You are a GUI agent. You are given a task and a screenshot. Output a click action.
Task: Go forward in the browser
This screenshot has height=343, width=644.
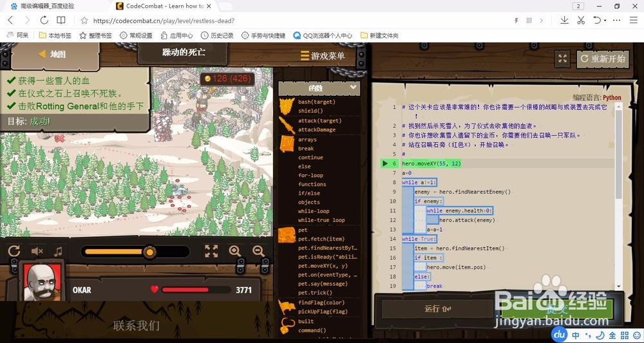pos(27,21)
